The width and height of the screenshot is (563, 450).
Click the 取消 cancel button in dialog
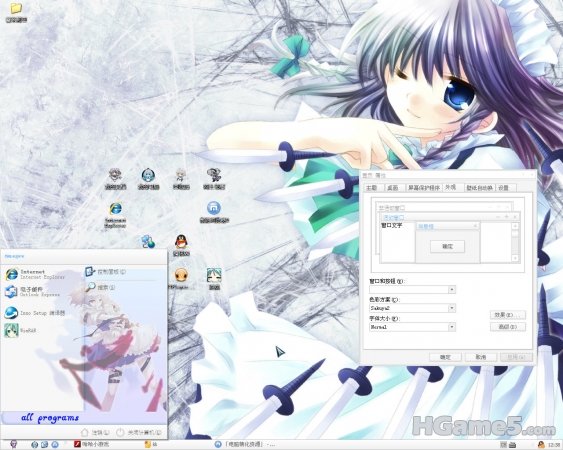pos(481,357)
